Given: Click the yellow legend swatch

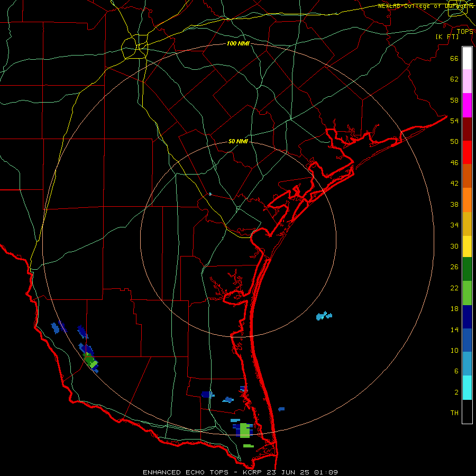Looking at the screenshot, I should click(x=467, y=246).
